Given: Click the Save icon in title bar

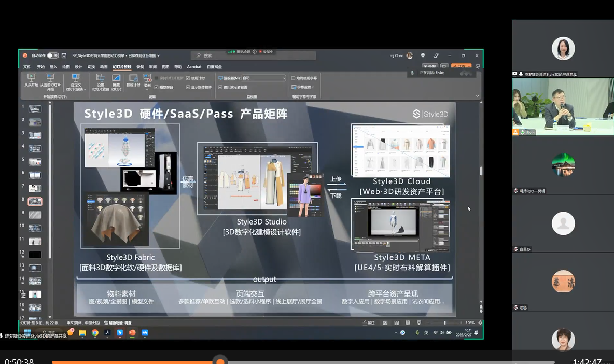Looking at the screenshot, I should tap(64, 55).
